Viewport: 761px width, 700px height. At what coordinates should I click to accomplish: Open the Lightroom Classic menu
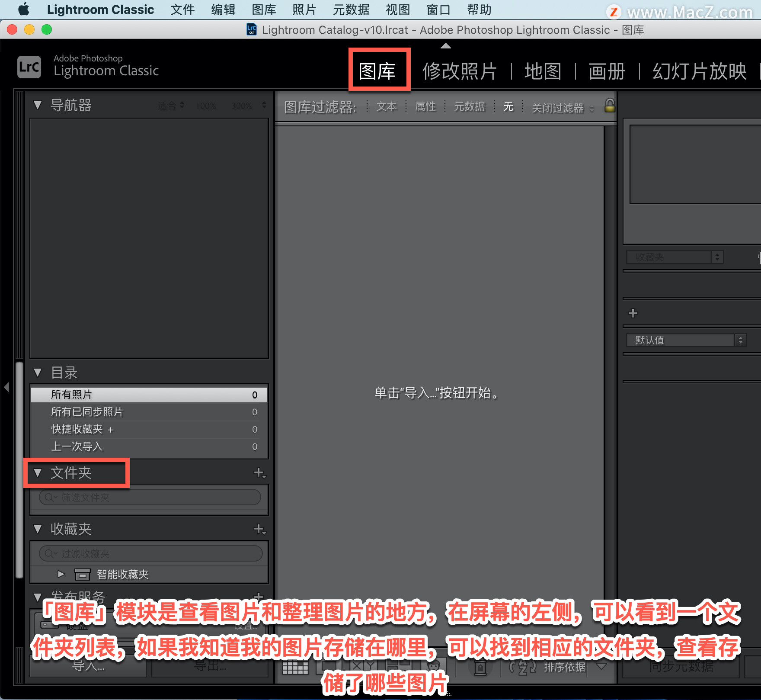click(100, 10)
